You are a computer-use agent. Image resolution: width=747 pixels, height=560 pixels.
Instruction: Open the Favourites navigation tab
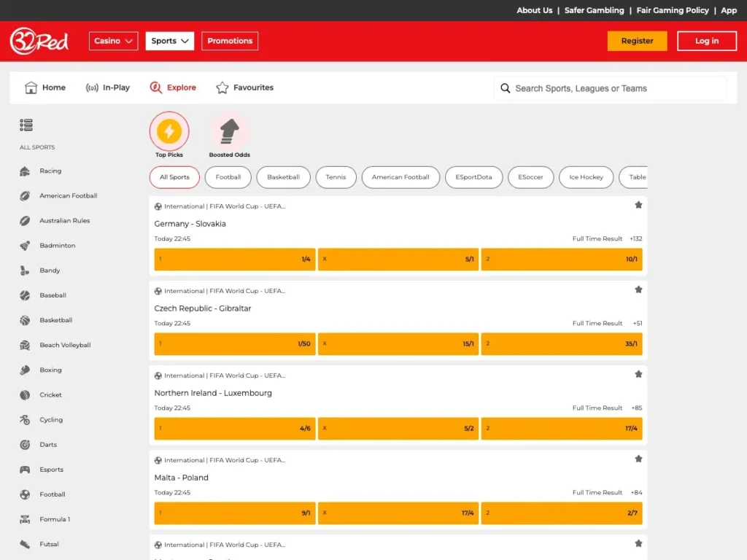tap(244, 87)
